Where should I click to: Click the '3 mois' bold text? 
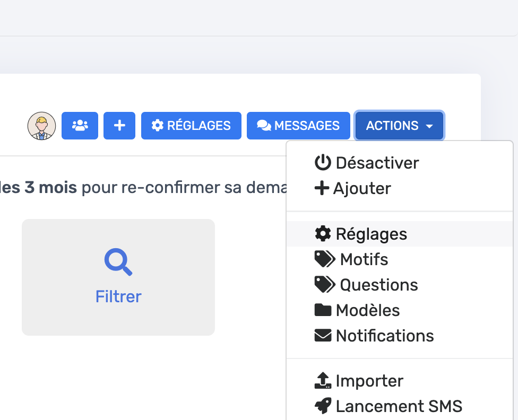click(50, 188)
